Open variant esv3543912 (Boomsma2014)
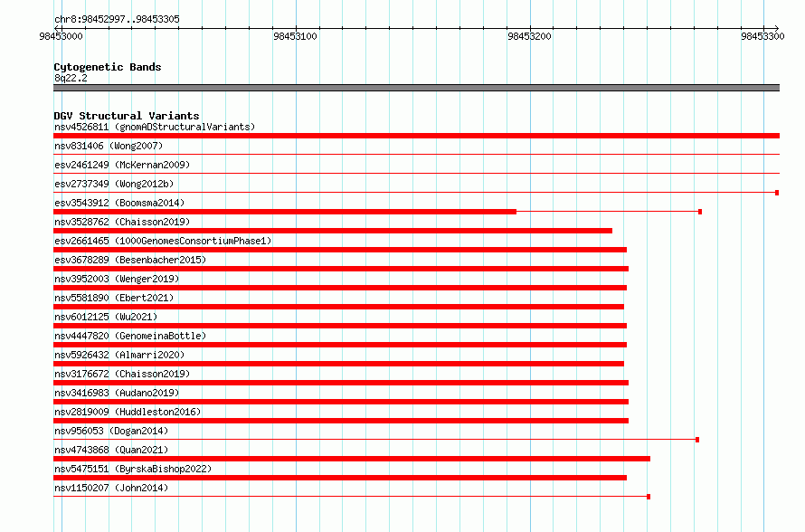This screenshot has width=805, height=532. [x=119, y=203]
